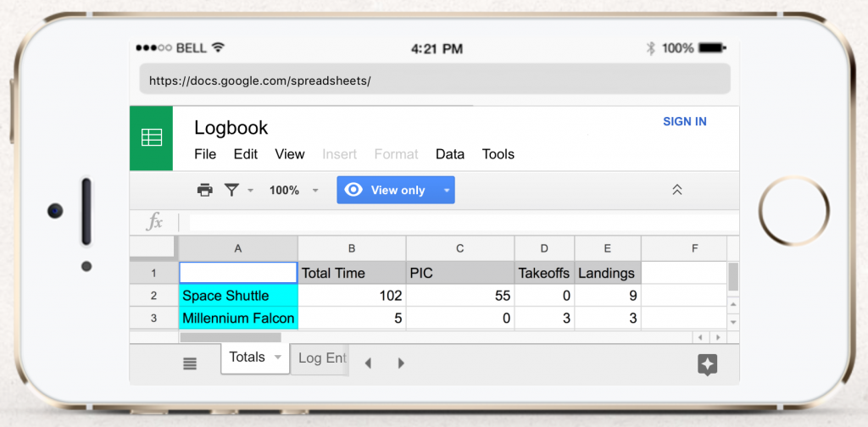Open the green Google Sheets home icon
This screenshot has height=427, width=868.
(151, 138)
